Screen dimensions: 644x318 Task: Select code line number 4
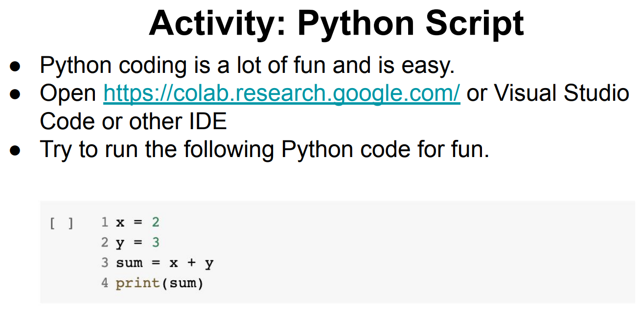[x=105, y=283]
